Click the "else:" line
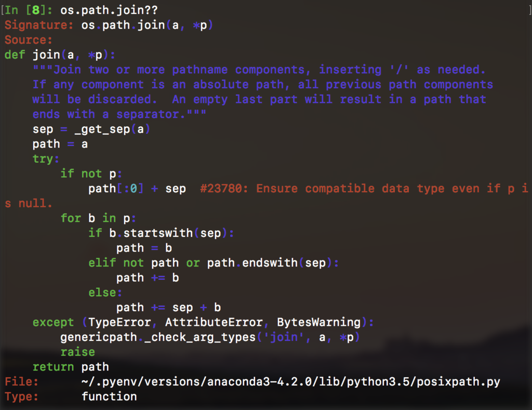 tap(105, 293)
